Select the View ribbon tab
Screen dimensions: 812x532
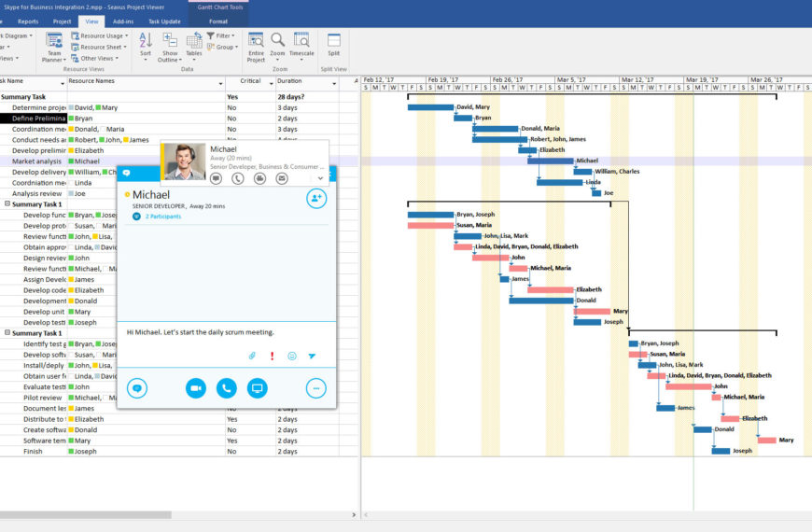coord(91,21)
